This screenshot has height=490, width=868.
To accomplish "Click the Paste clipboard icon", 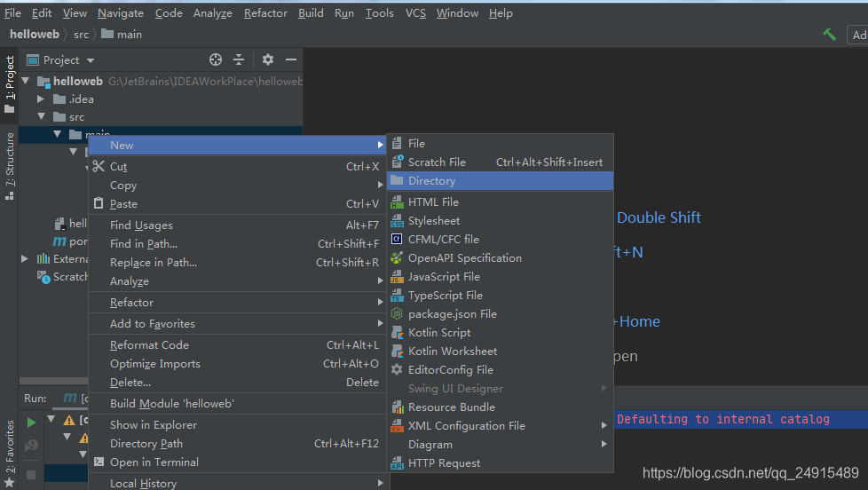I will (99, 203).
